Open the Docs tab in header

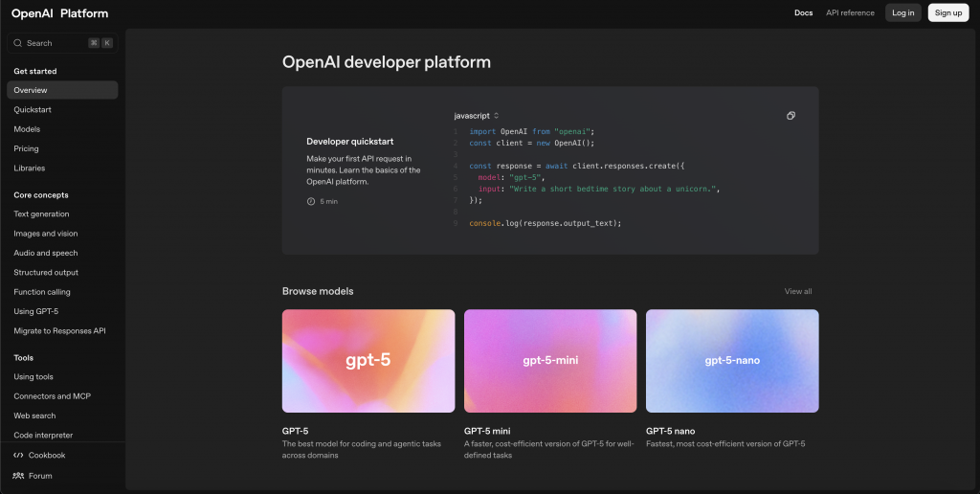coord(803,12)
